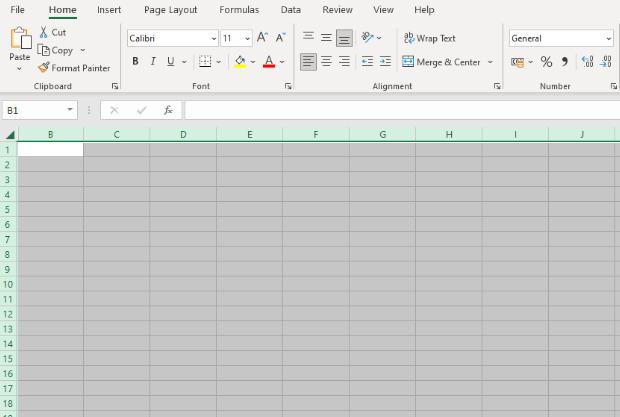The image size is (620, 417).
Task: Toggle Italic formatting
Action: point(153,61)
